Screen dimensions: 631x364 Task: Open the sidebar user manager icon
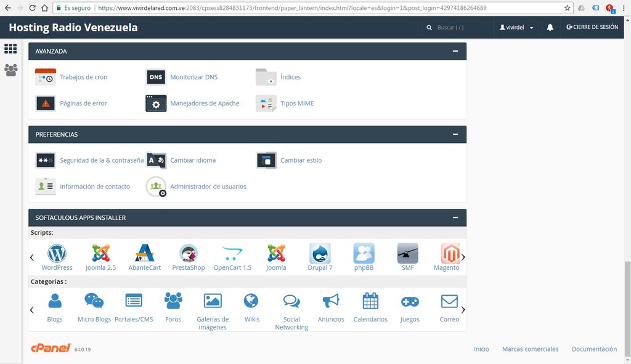pyautogui.click(x=11, y=70)
